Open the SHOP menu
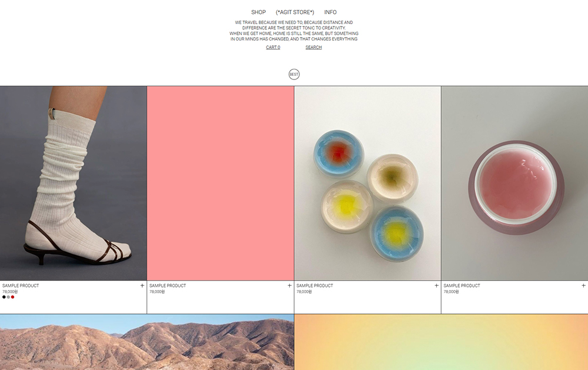 (258, 12)
